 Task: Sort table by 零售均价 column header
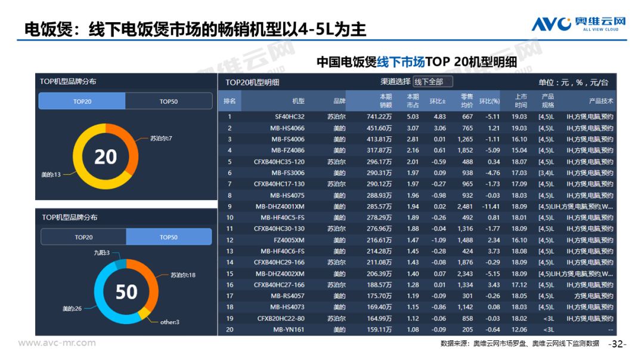click(466, 101)
